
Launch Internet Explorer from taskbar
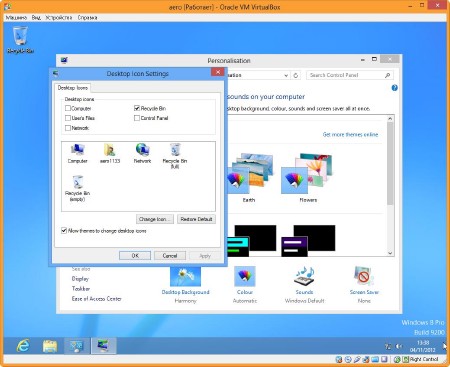click(x=23, y=346)
